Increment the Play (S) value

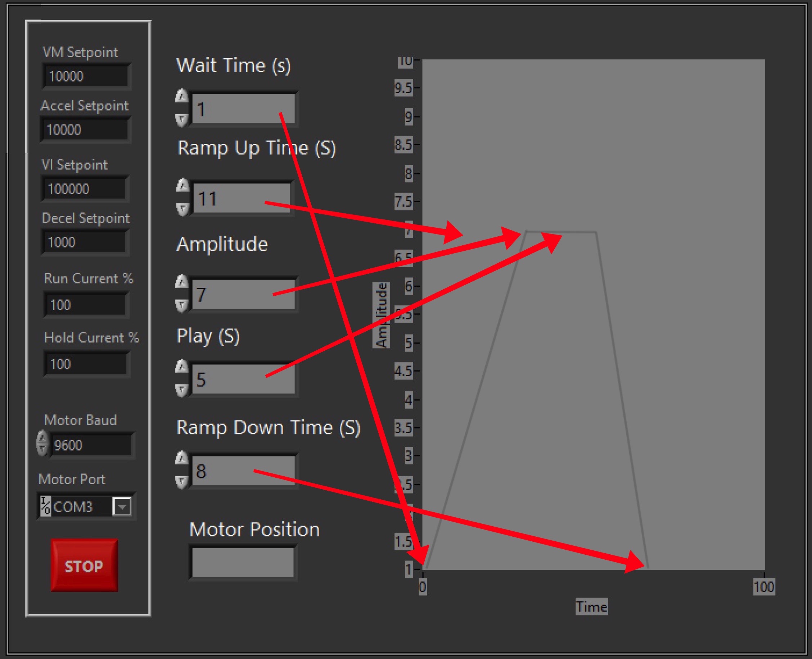click(182, 366)
